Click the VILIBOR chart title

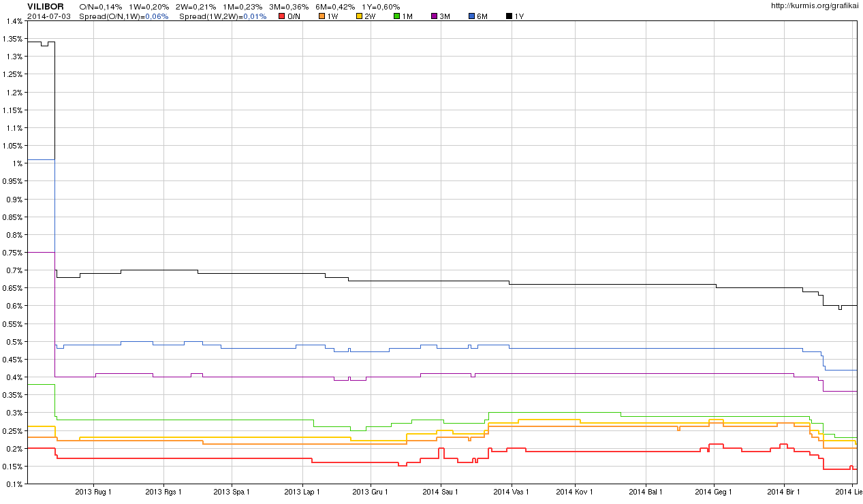pos(46,6)
